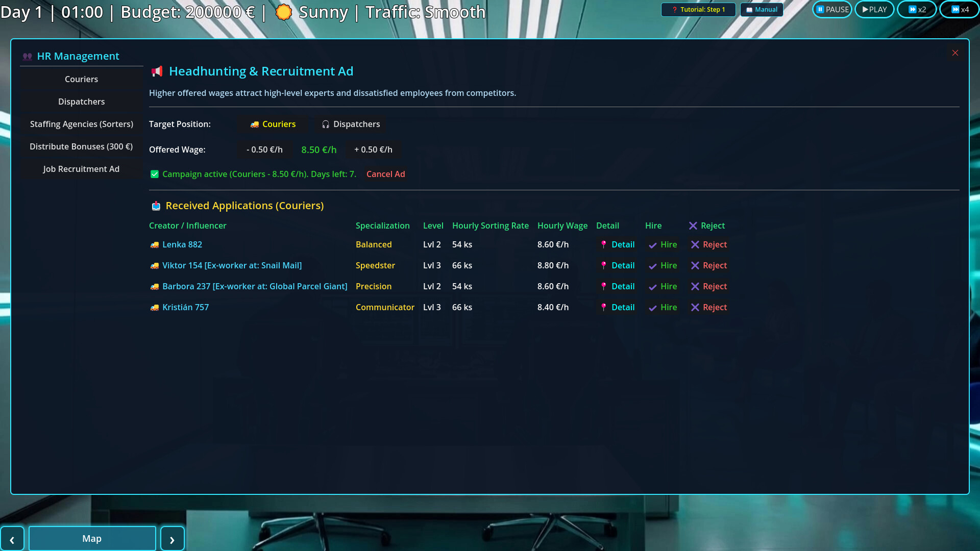Click the Traffic: Smooth status text
Viewport: 980px width, 551px height.
point(426,12)
